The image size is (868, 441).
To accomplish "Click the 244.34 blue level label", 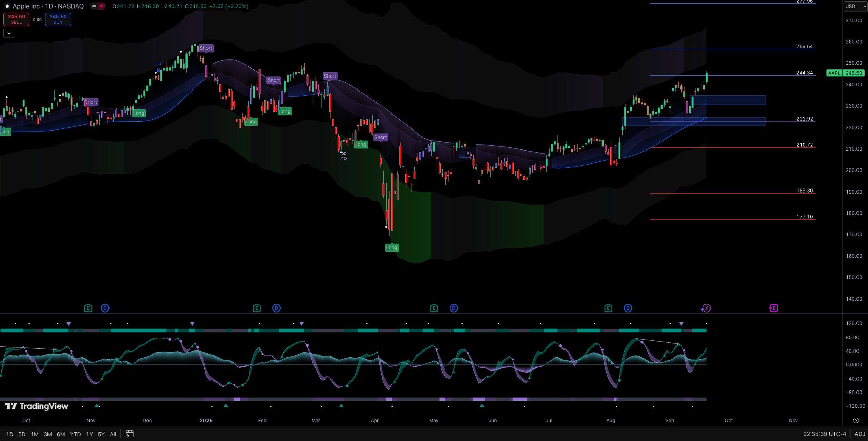I will click(x=805, y=73).
